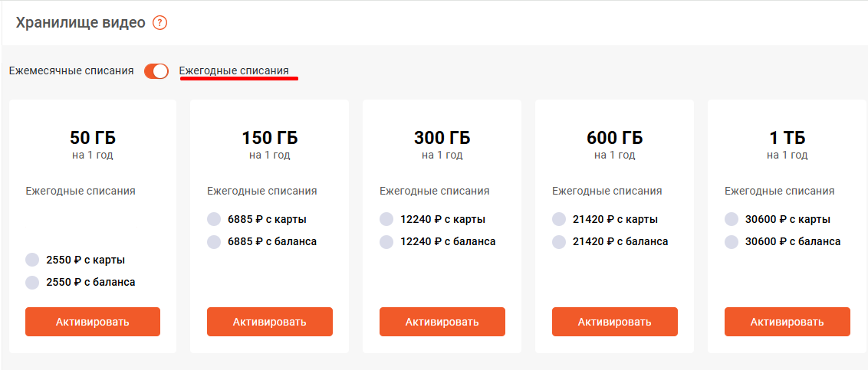The width and height of the screenshot is (868, 370).
Task: Activate the 600 ГБ storage plan
Action: [615, 322]
